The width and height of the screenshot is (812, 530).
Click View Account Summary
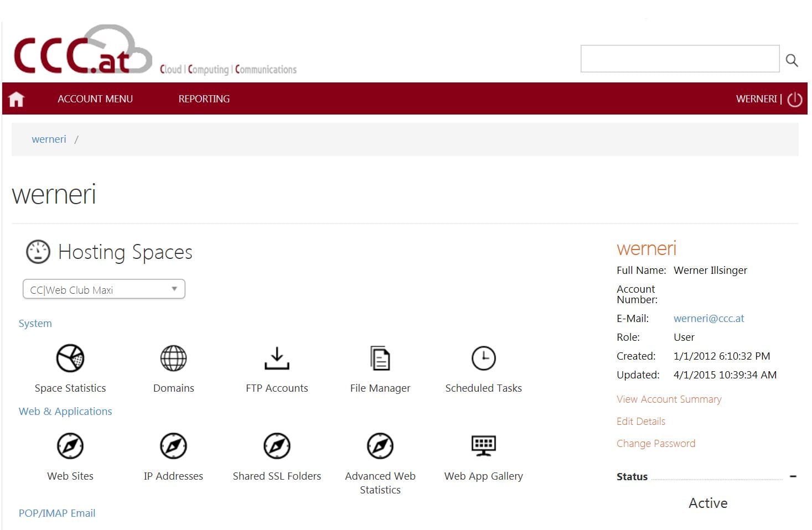[669, 399]
